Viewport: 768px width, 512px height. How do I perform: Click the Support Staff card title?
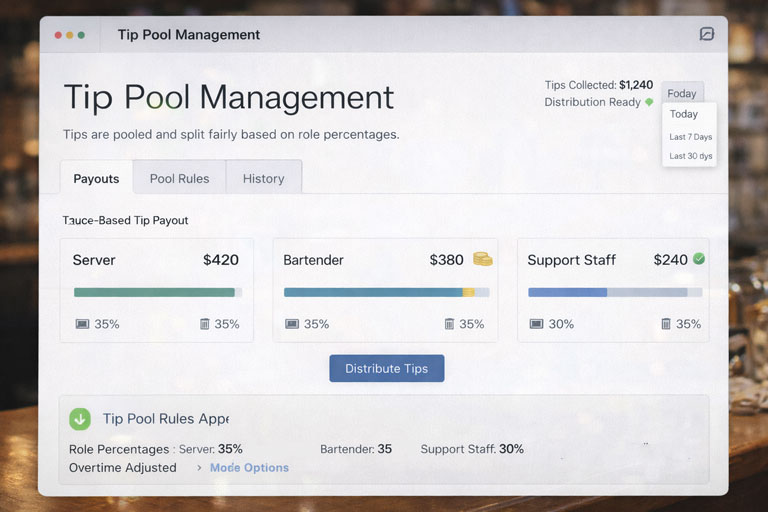click(x=571, y=260)
